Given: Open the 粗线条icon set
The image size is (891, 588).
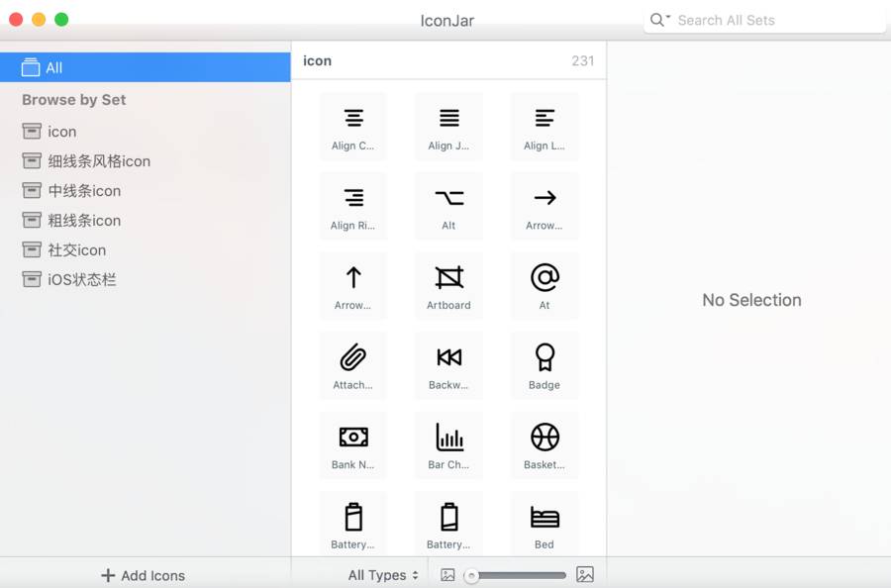Looking at the screenshot, I should [x=145, y=221].
